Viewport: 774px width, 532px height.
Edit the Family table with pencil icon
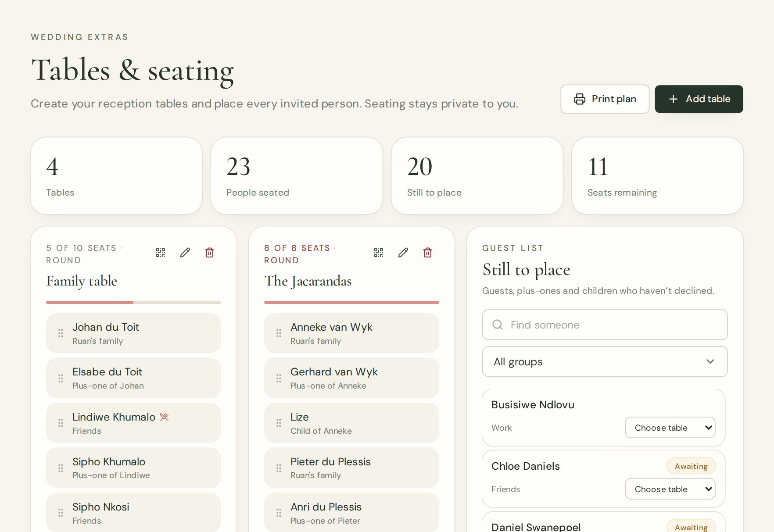coord(185,253)
